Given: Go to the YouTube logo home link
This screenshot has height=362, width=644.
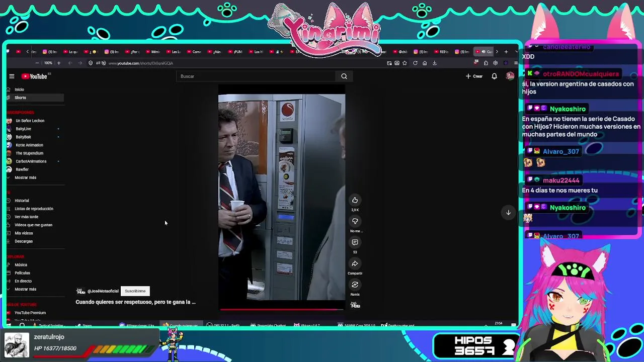Looking at the screenshot, I should coord(34,76).
